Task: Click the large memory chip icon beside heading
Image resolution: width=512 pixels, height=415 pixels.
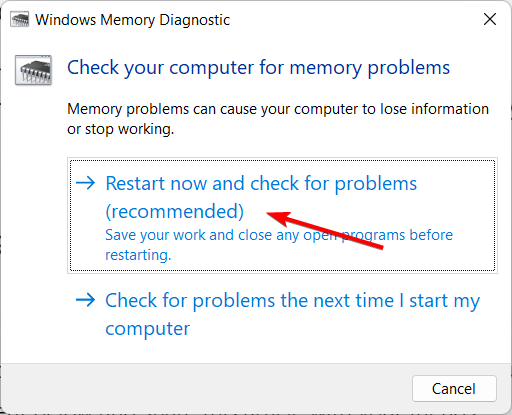Action: pos(33,70)
